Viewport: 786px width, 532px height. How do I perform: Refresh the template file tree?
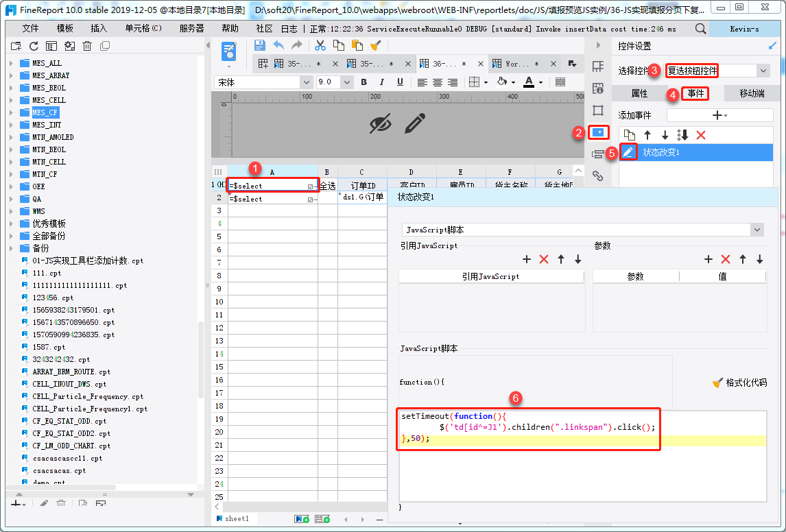point(34,46)
